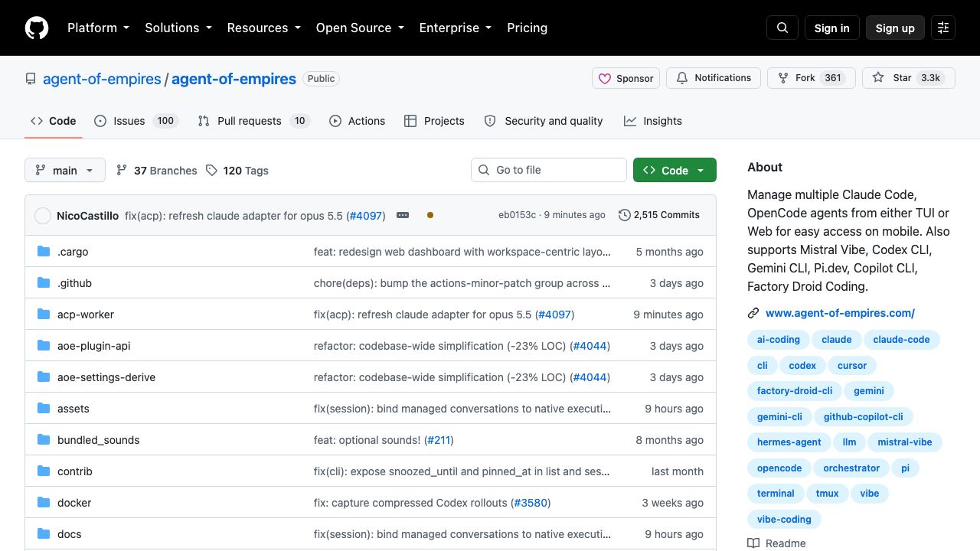Switch to the Issues tab

coord(136,121)
